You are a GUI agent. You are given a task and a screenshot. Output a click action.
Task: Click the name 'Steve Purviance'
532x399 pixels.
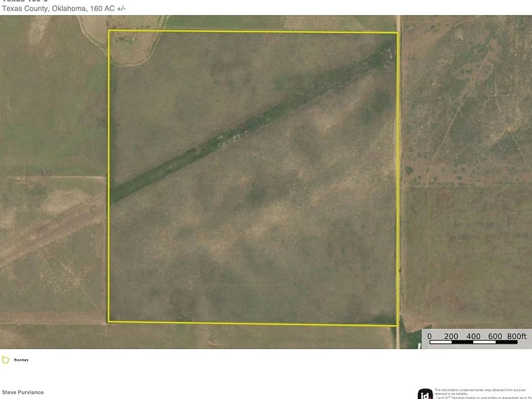[x=23, y=392]
